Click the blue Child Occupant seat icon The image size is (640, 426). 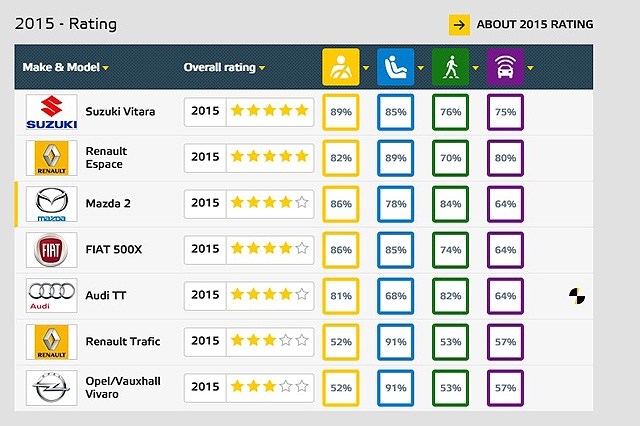coord(396,67)
